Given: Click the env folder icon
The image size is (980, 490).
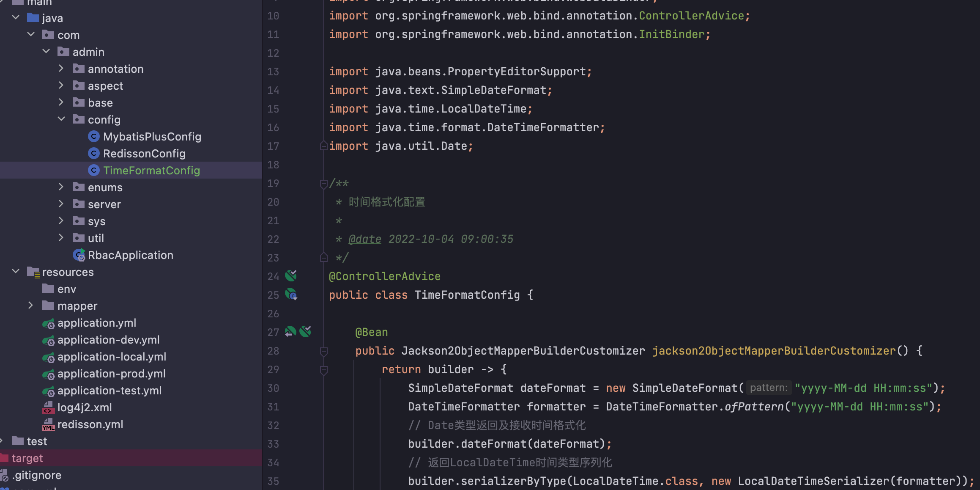Looking at the screenshot, I should tap(48, 289).
